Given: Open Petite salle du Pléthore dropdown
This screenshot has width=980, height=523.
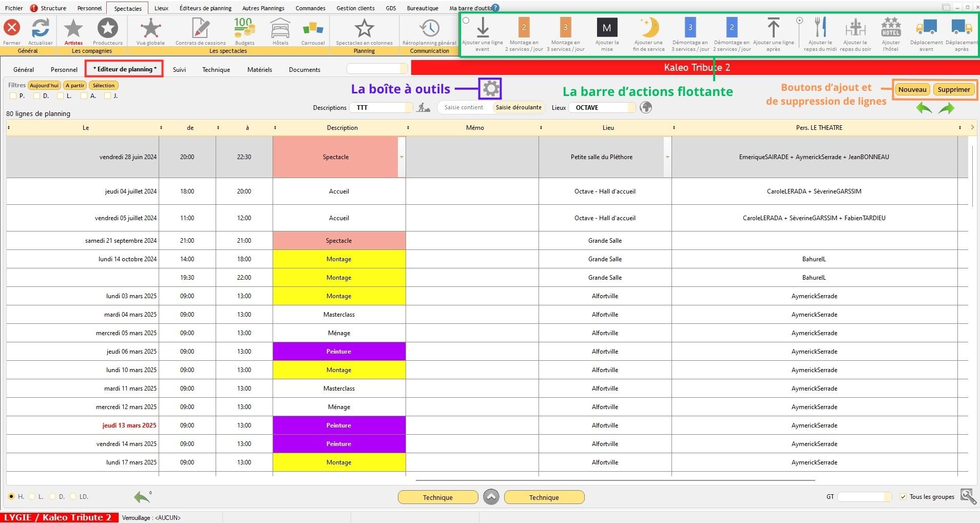Looking at the screenshot, I should point(667,157).
